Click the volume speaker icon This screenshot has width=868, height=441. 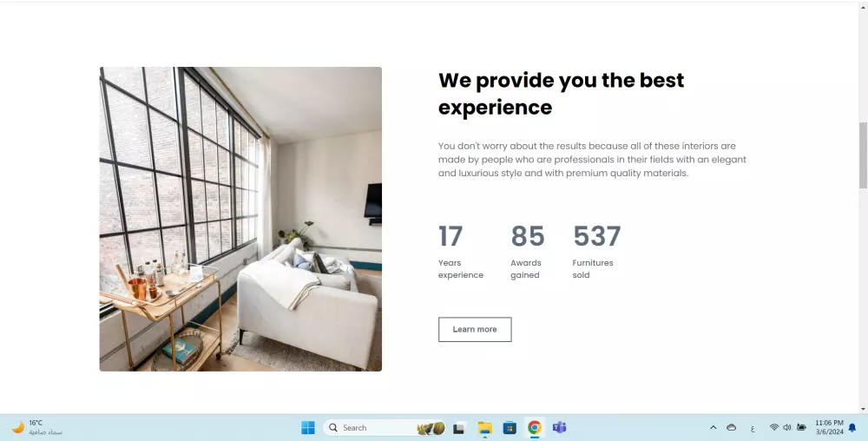point(787,428)
